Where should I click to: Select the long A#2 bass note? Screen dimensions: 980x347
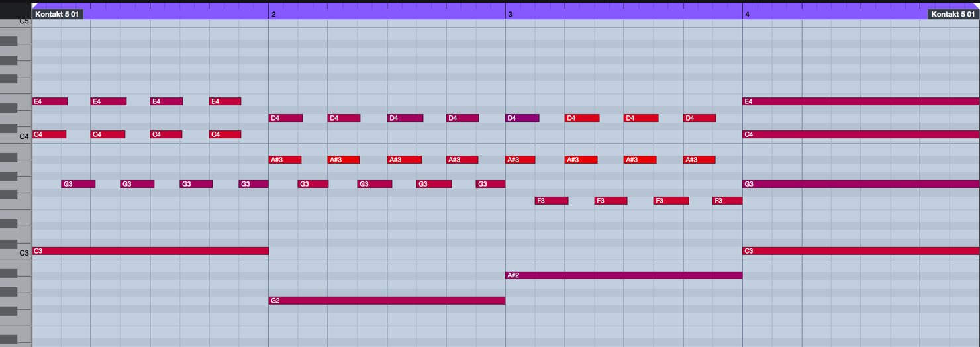tap(624, 275)
